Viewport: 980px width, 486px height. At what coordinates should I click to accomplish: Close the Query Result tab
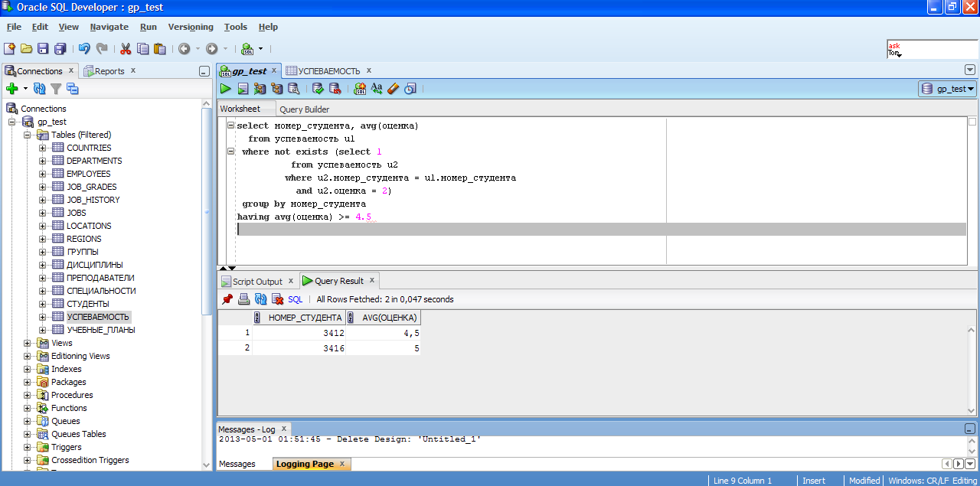pyautogui.click(x=372, y=280)
